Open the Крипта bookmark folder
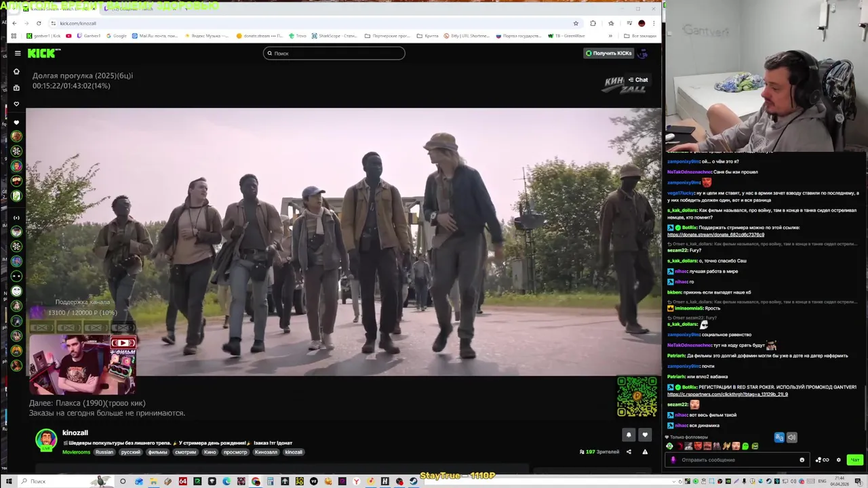 (x=427, y=36)
